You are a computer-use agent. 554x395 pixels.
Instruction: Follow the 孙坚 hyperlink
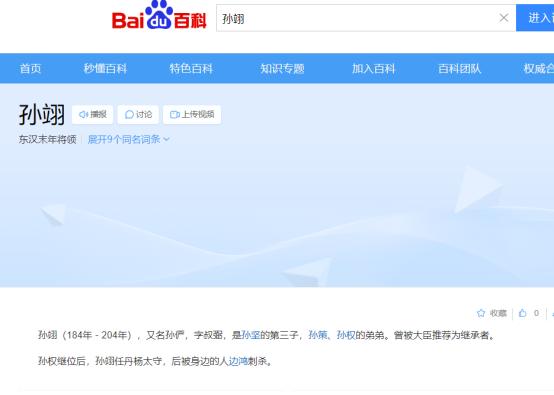pos(251,335)
